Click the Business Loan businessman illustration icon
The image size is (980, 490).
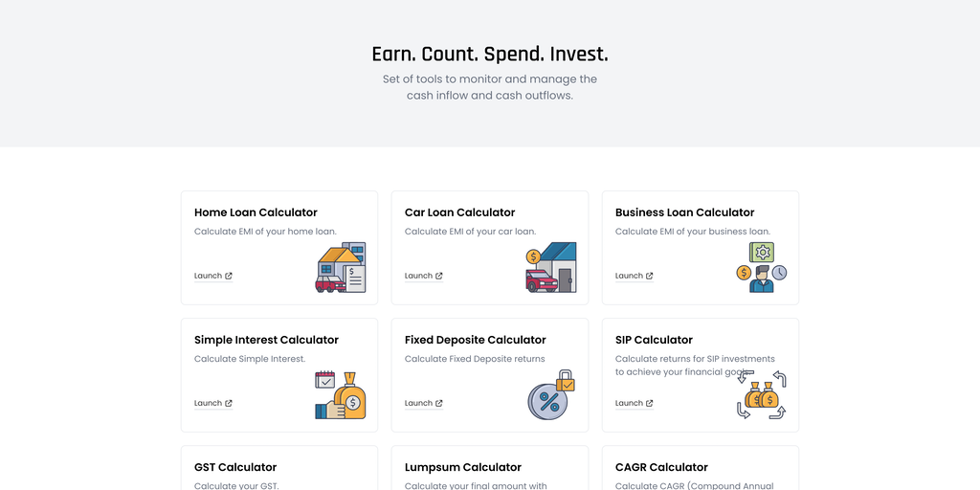click(762, 268)
